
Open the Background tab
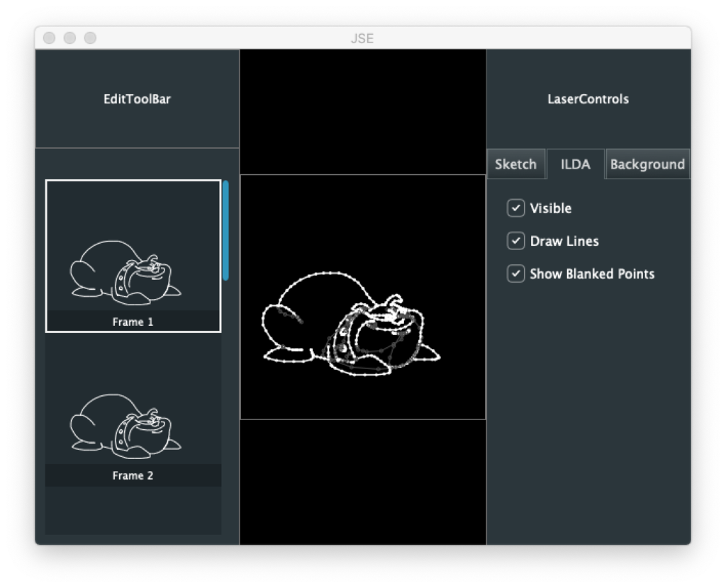point(647,164)
